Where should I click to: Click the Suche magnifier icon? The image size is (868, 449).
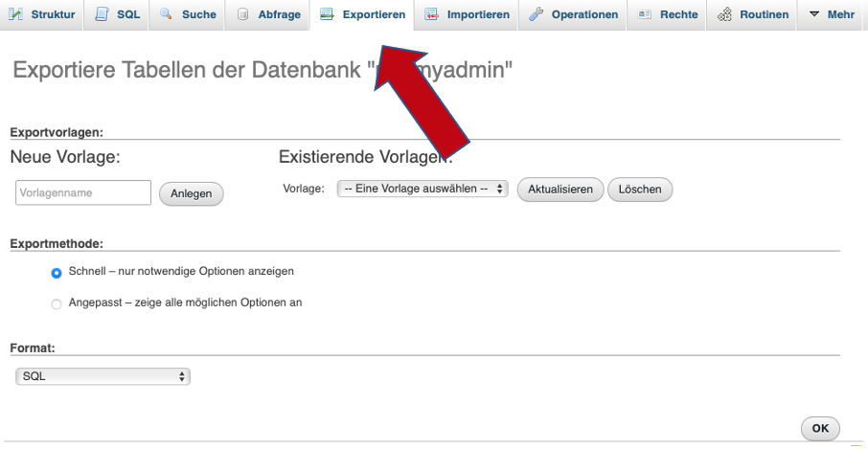166,13
